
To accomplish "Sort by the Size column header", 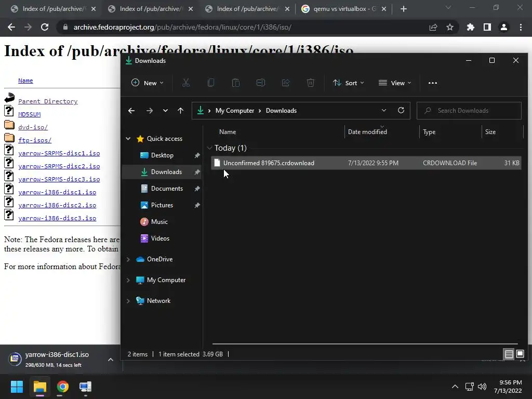I will coord(490,131).
